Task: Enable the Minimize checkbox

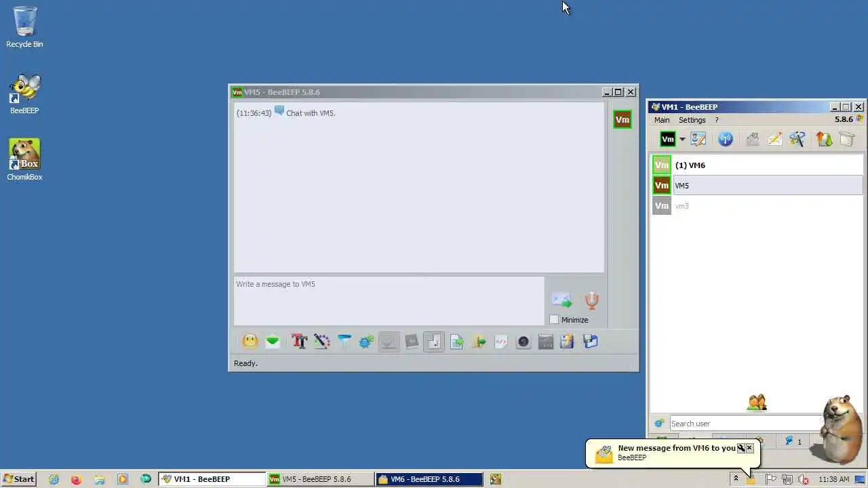Action: coord(554,320)
